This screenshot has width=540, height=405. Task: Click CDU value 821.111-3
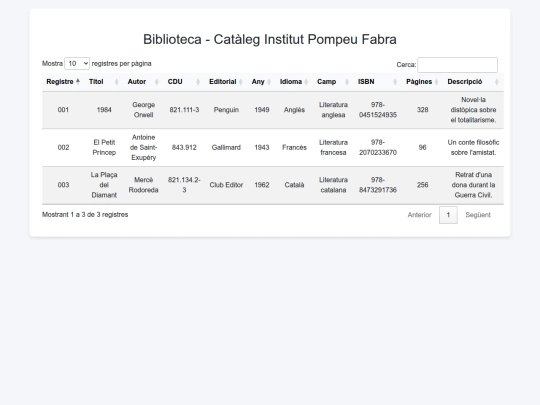tap(184, 110)
